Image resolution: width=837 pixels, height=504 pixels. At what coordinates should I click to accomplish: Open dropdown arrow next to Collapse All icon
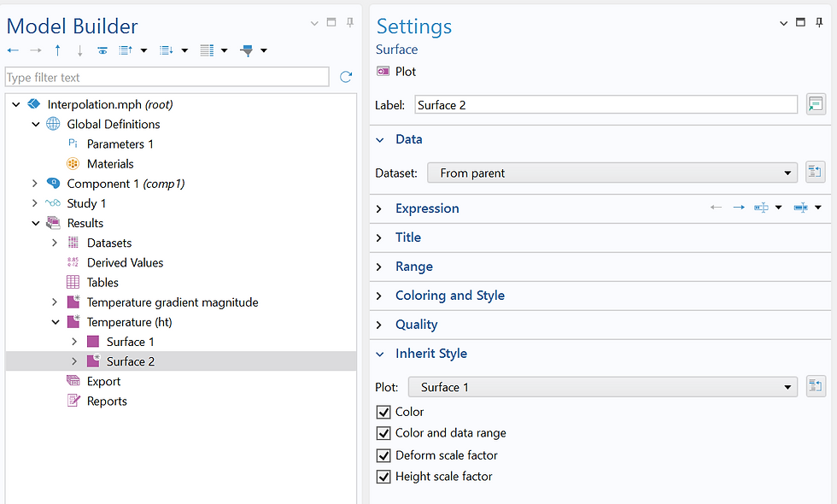click(x=143, y=50)
